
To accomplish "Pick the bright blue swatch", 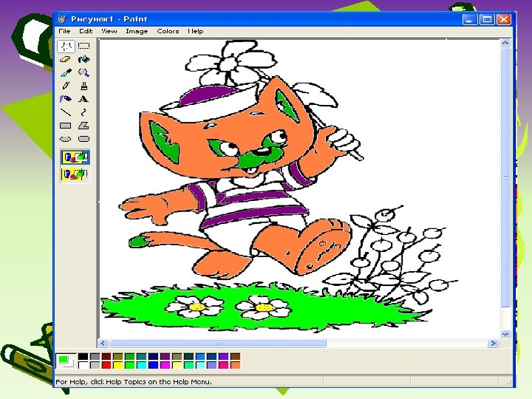I will tap(154, 365).
